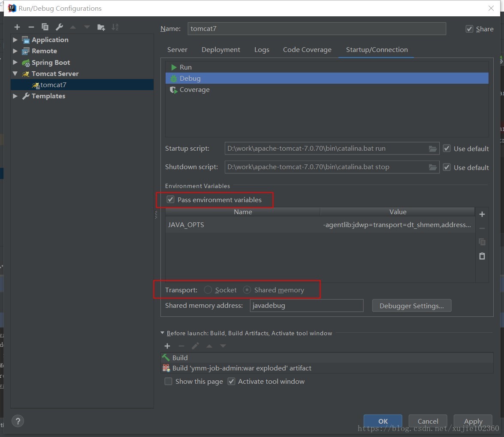Edit before launch task pencil icon
The height and width of the screenshot is (437, 504).
coord(195,346)
